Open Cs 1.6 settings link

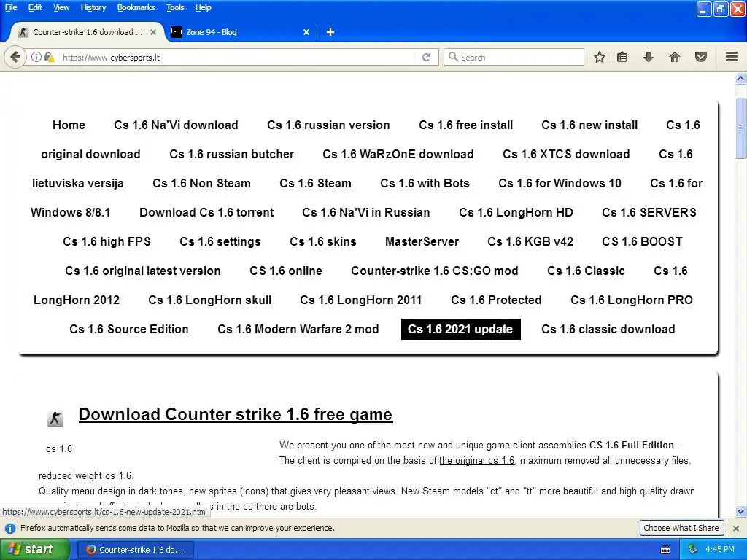[220, 241]
